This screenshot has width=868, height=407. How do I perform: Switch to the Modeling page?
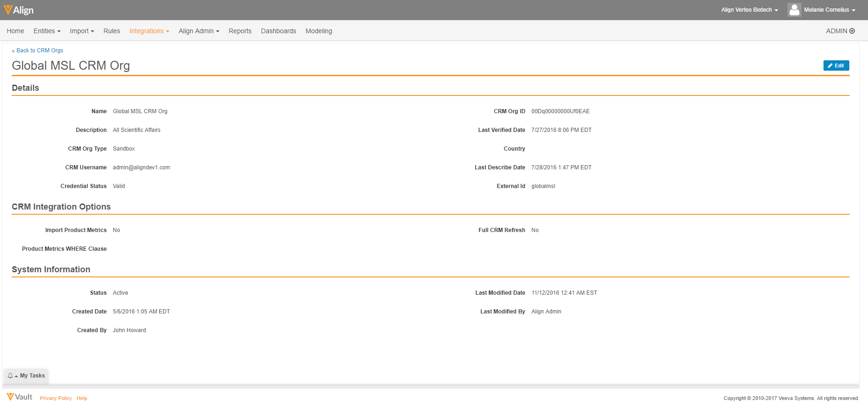[x=319, y=31]
